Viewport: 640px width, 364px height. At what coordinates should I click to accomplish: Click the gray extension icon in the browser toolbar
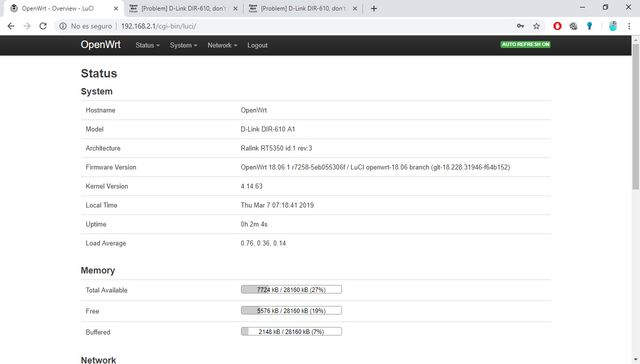(573, 26)
